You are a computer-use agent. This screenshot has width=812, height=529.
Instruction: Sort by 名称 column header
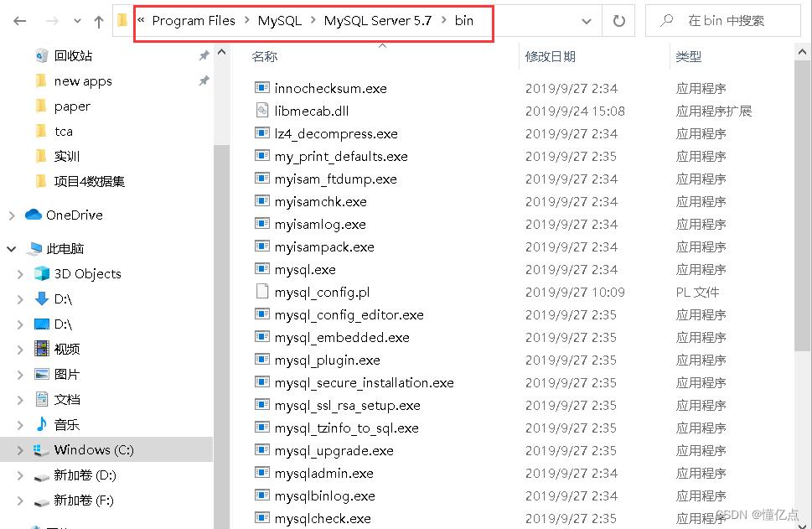point(264,56)
